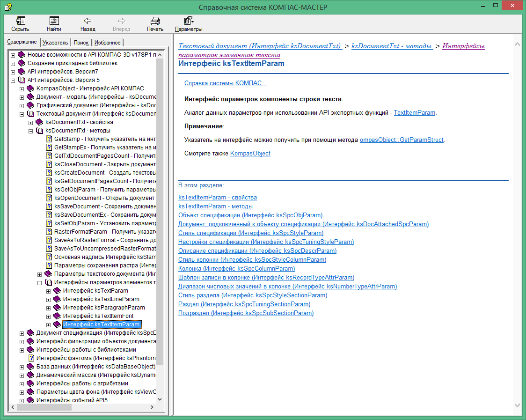Viewport: 526px width, 420px height.
Task: Open Справка системы КОМПАС link
Action: [x=226, y=83]
